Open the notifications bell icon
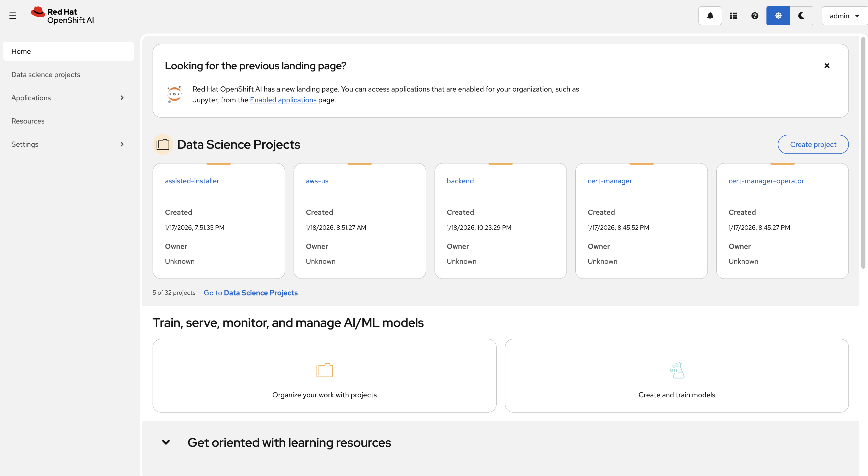The width and height of the screenshot is (868, 476). point(710,16)
